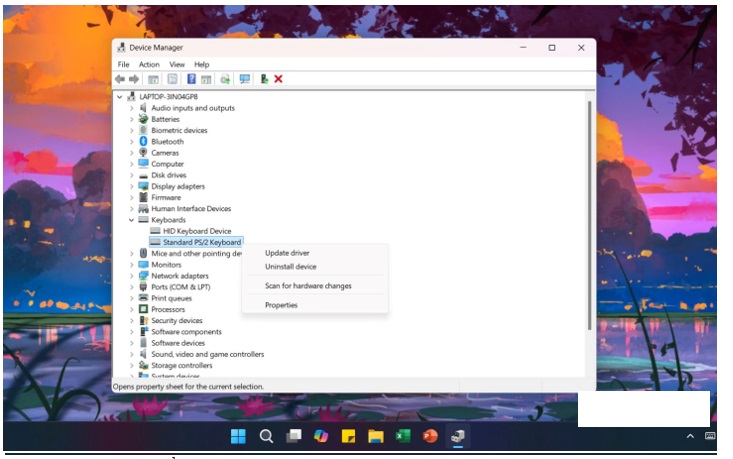733x459 pixels.
Task: Open File Explorer from the taskbar
Action: click(x=375, y=436)
